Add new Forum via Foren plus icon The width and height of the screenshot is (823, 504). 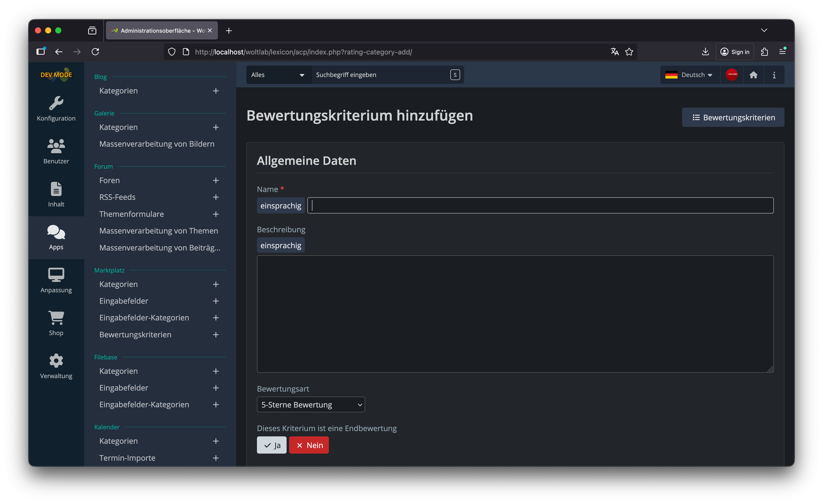pyautogui.click(x=216, y=180)
